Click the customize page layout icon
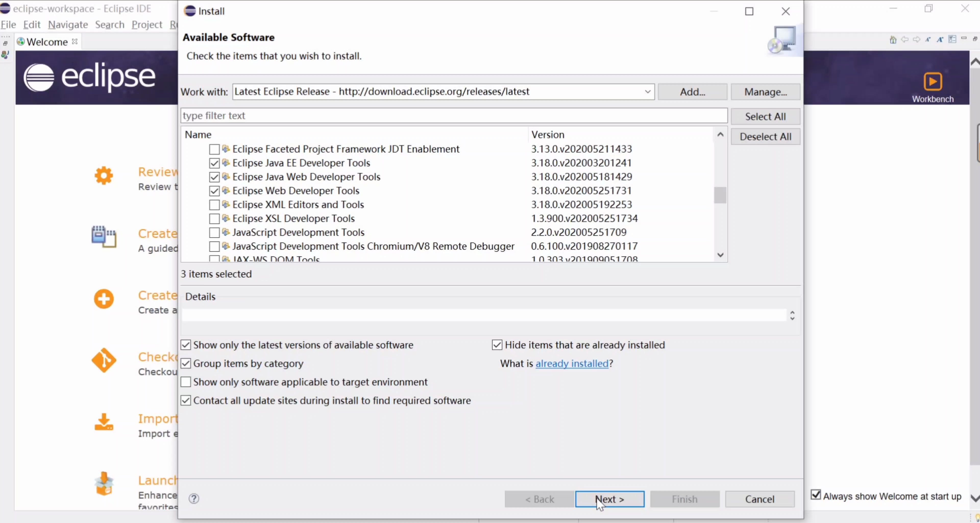The width and height of the screenshot is (980, 523). tap(952, 39)
